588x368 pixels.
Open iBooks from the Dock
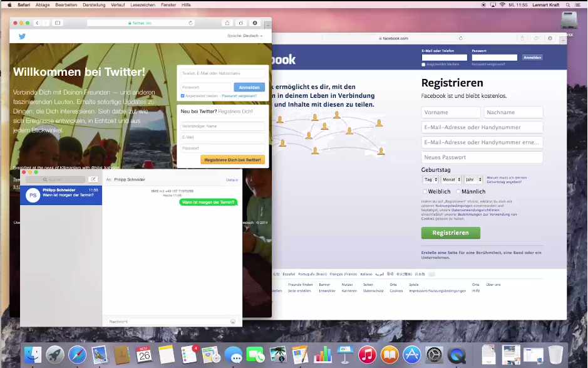[389, 354]
